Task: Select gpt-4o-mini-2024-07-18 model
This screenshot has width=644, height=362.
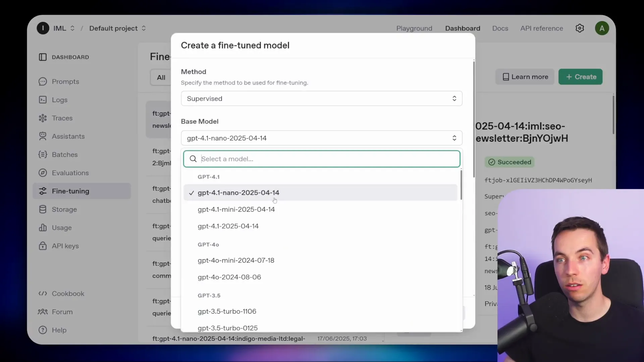Action: pyautogui.click(x=320, y=260)
